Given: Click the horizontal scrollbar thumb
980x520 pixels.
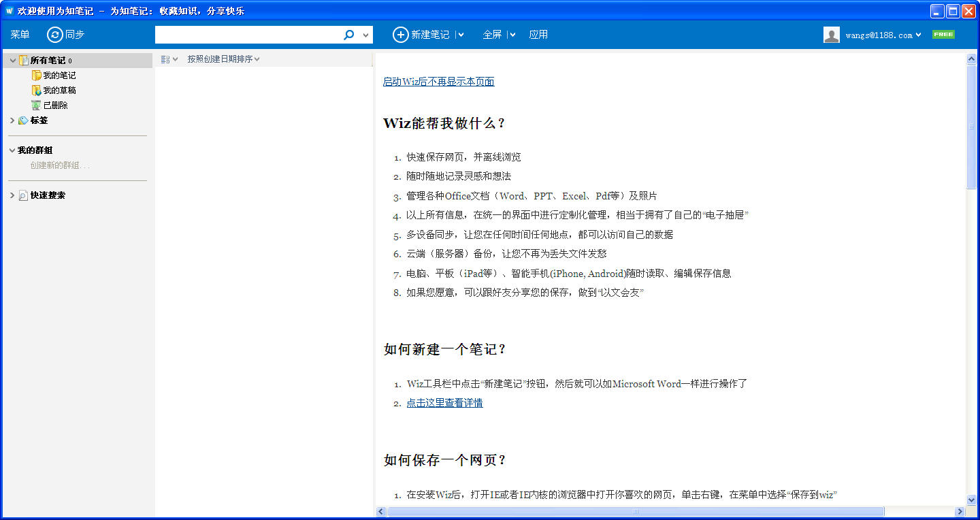Looking at the screenshot, I should 636,512.
